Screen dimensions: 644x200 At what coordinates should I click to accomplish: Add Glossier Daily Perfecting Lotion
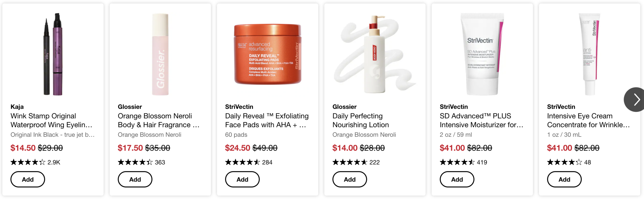[350, 179]
